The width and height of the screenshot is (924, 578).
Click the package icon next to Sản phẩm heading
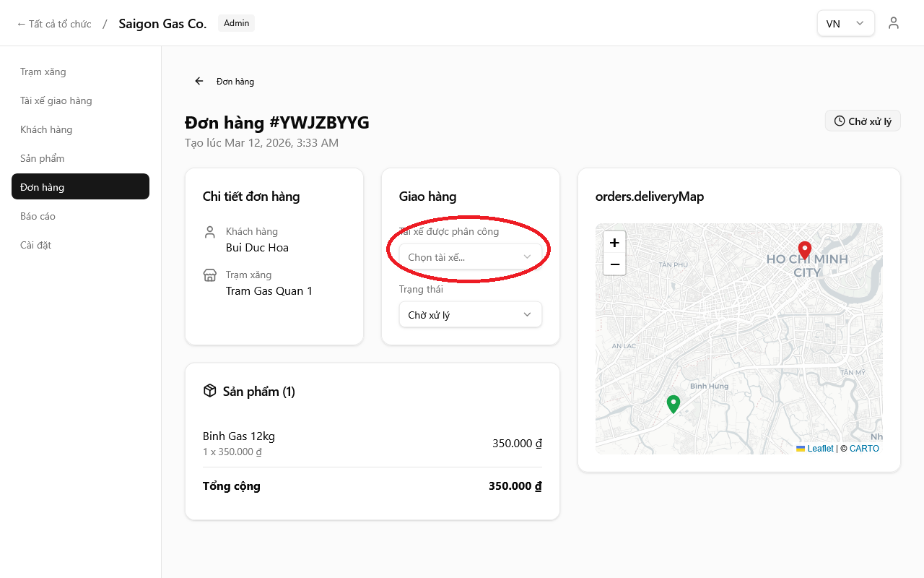tap(209, 390)
